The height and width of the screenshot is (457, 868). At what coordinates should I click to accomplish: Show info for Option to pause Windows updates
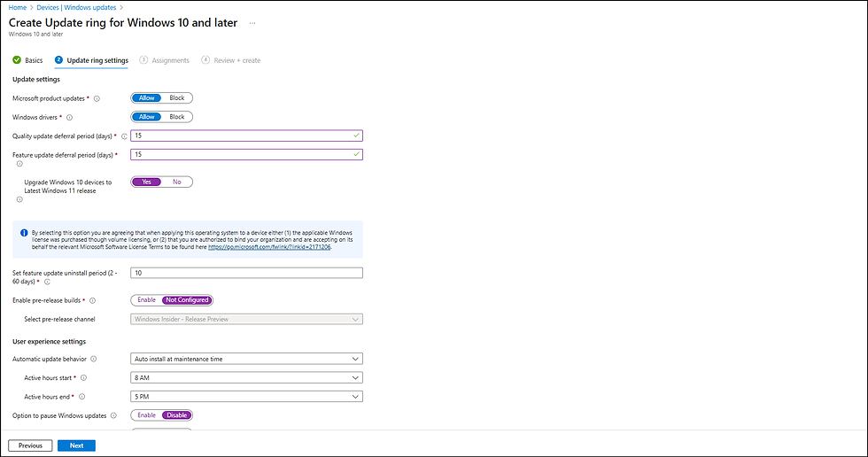[x=113, y=416]
